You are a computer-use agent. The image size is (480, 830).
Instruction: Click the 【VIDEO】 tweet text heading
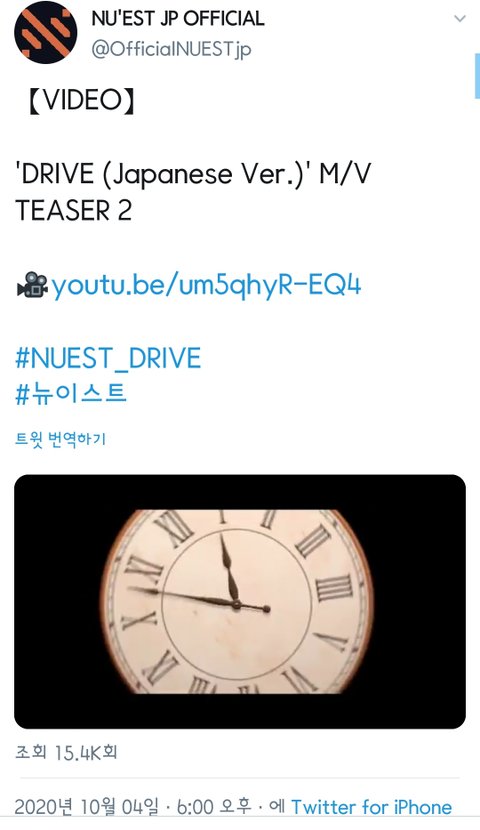[x=82, y=100]
